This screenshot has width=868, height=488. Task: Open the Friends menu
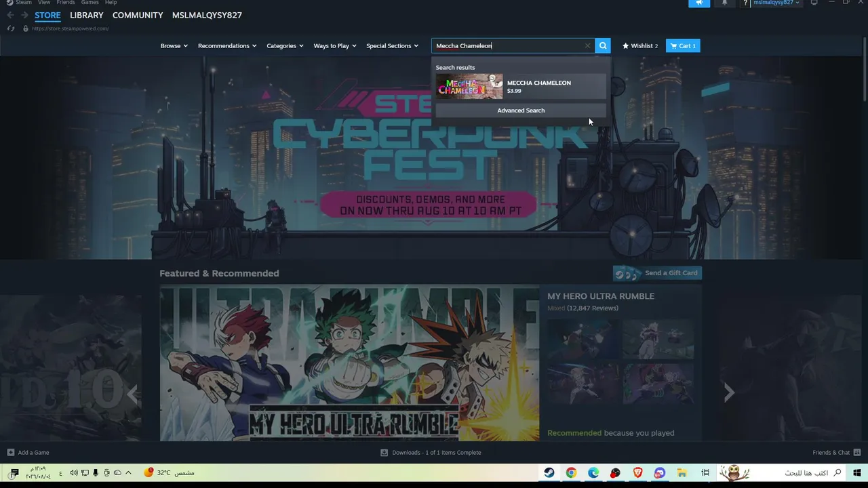pos(66,3)
